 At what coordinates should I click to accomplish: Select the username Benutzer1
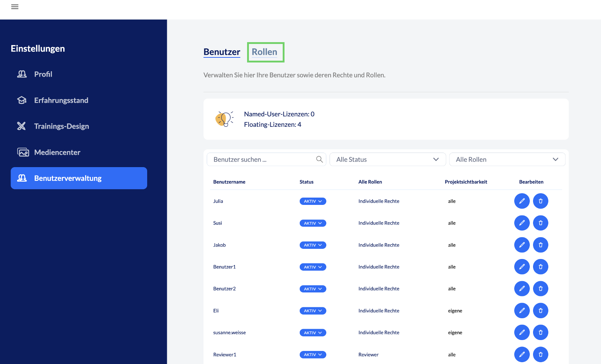point(225,267)
